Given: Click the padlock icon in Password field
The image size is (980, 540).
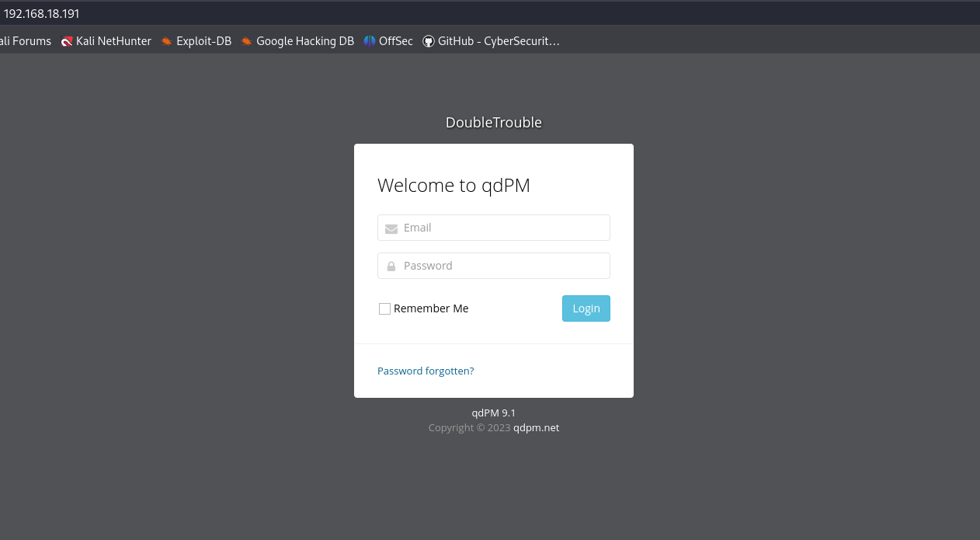Looking at the screenshot, I should pos(391,266).
